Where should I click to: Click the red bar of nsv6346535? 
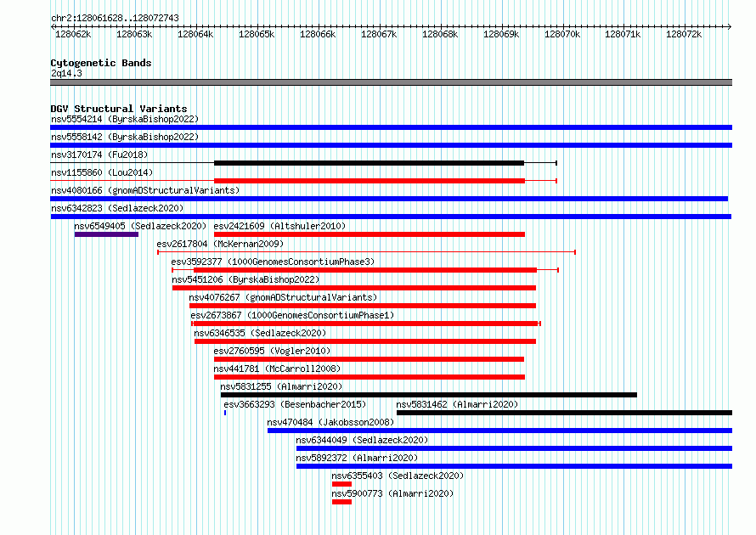[x=365, y=341]
